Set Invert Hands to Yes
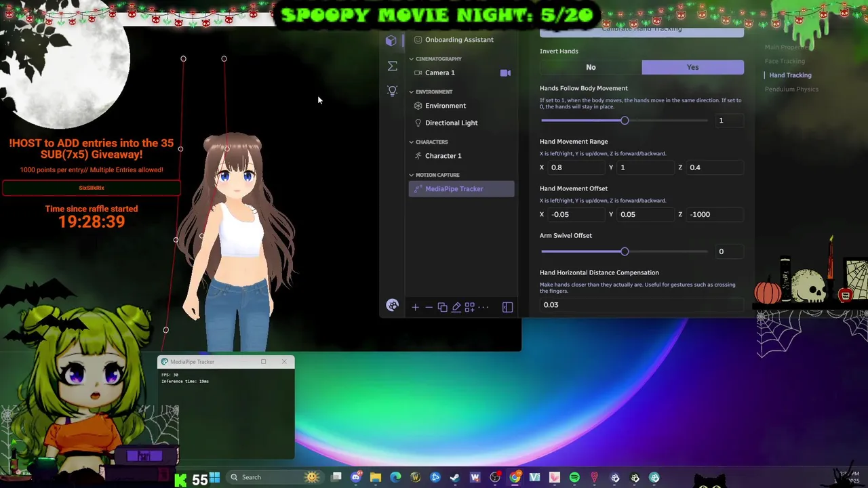 coord(692,67)
